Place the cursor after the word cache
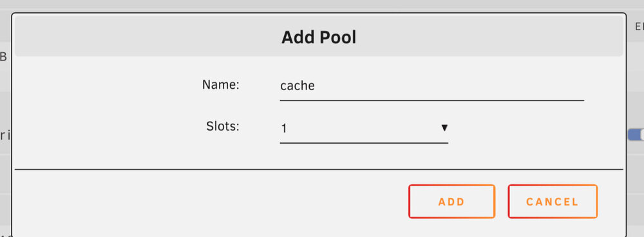 pyautogui.click(x=316, y=86)
